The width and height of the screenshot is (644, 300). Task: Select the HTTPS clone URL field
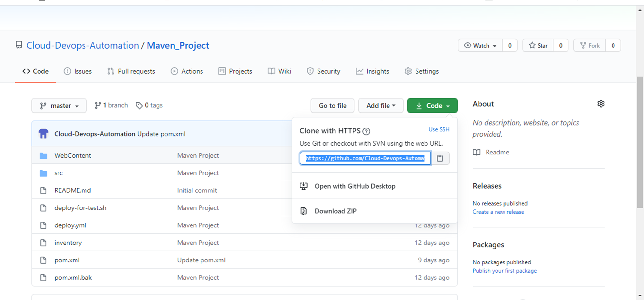pos(365,158)
